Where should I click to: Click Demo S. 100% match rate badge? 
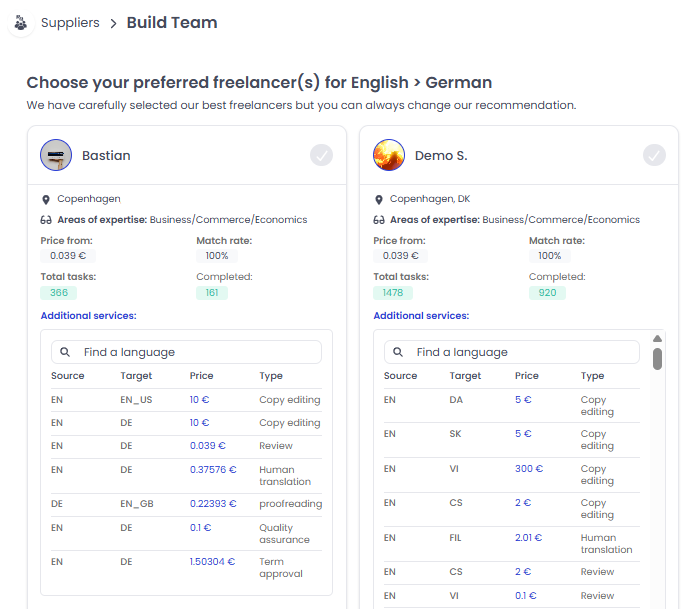click(549, 256)
